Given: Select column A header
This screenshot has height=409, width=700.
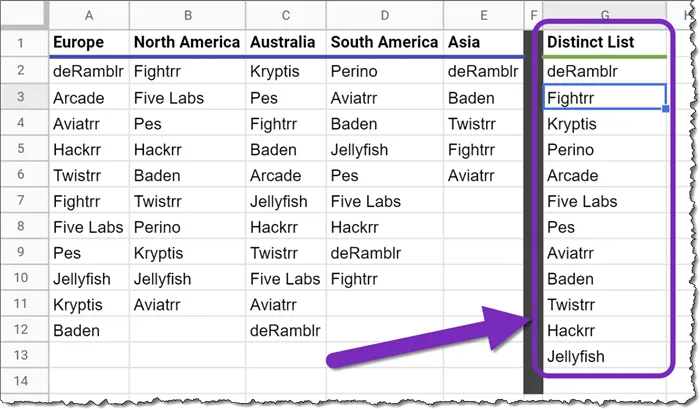Looking at the screenshot, I should (x=89, y=14).
